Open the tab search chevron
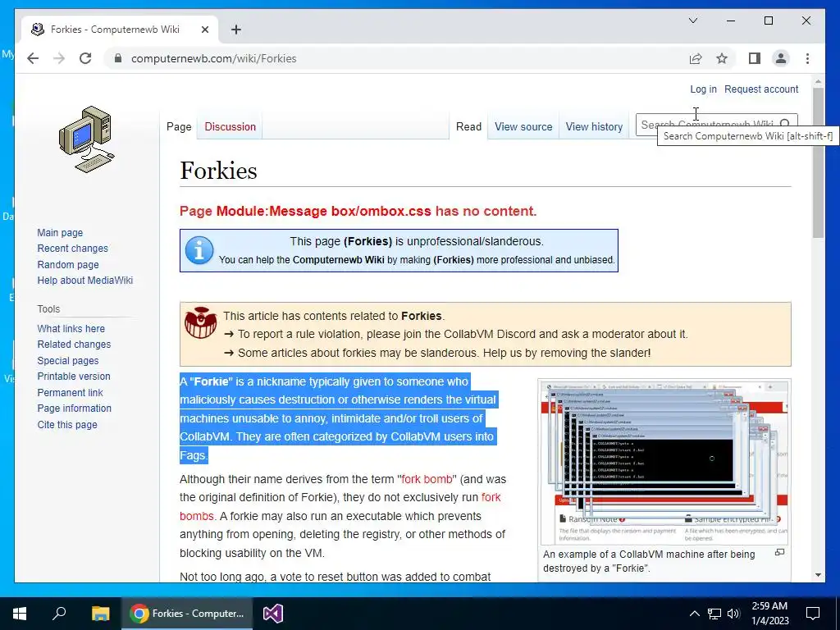Screen dimensions: 840x630 click(x=692, y=21)
